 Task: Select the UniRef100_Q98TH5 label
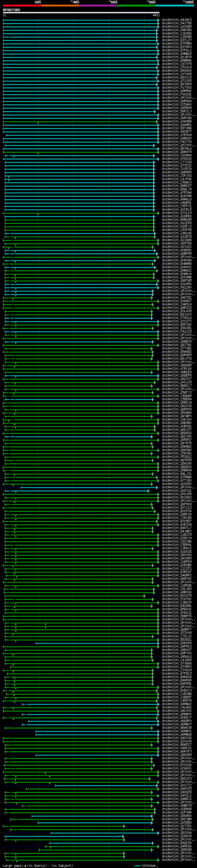[x=177, y=281]
